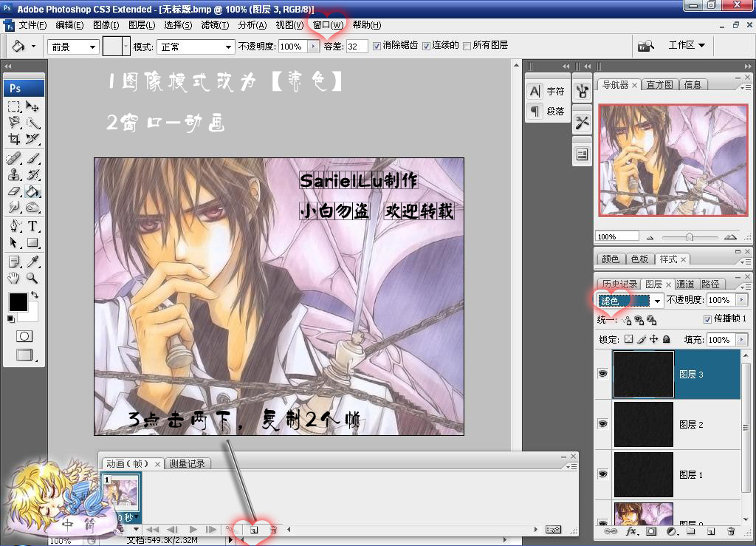Open the 图像(I) menu
This screenshot has height=546, width=756.
(106, 25)
